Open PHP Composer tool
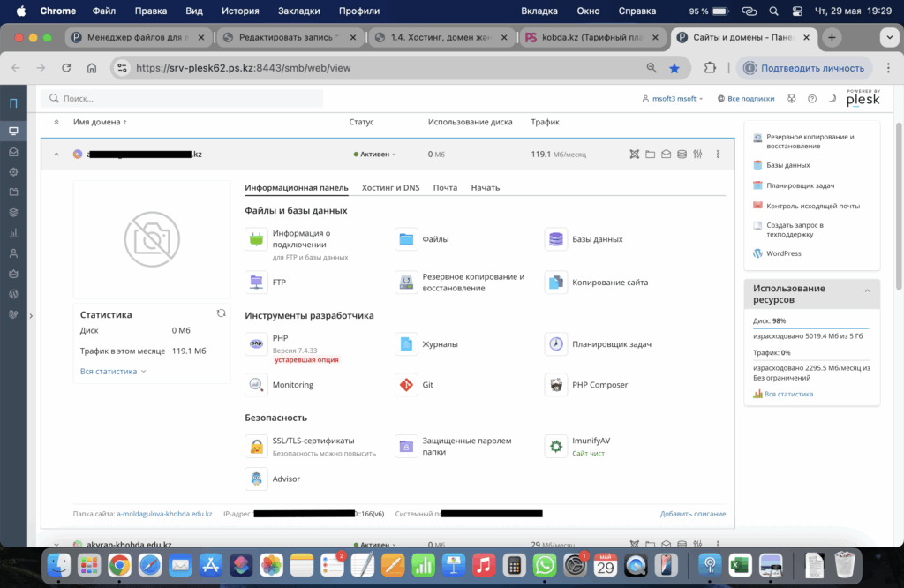Image resolution: width=904 pixels, height=588 pixels. click(556, 385)
